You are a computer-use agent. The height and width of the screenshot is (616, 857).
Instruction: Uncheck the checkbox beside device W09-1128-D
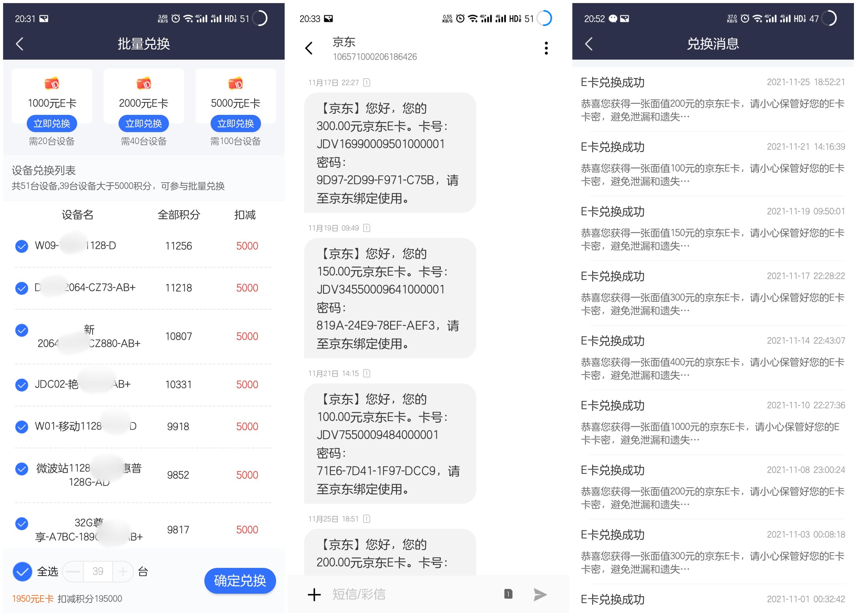22,246
